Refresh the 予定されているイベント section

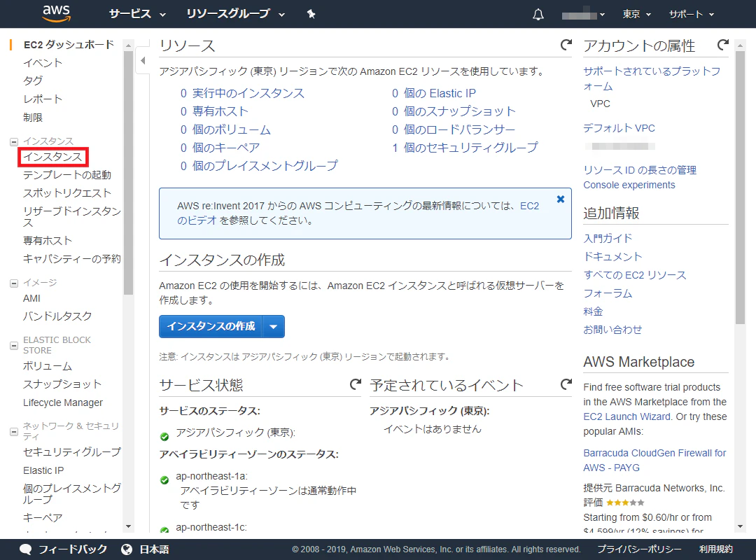click(x=566, y=384)
